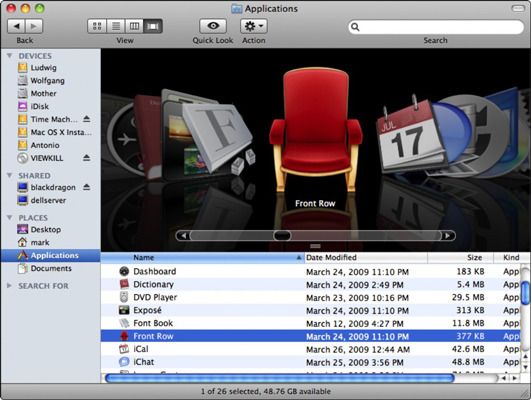531x400 pixels.
Task: Click the Cover Flow scrubber thumb
Action: pos(282,235)
